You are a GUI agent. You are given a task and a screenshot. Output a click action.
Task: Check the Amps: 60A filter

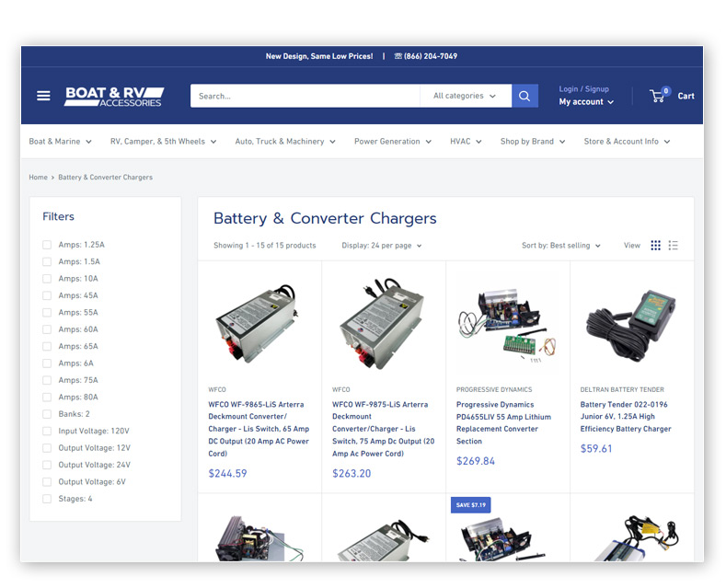(x=47, y=329)
